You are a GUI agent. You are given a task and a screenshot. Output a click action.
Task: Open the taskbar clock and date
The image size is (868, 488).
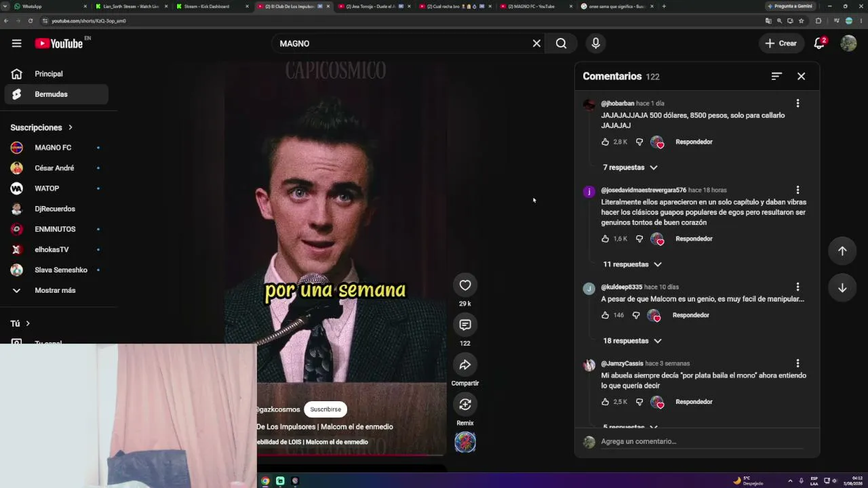[x=852, y=481]
